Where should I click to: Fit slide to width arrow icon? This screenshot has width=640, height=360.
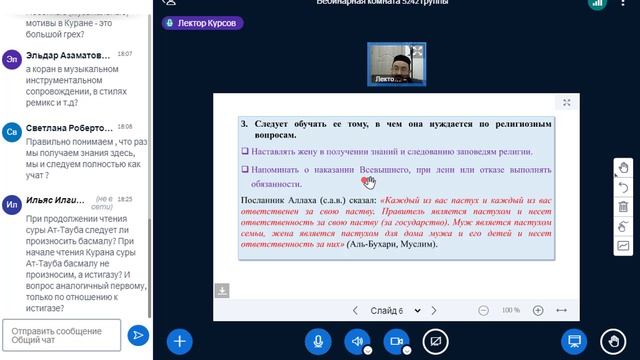tap(562, 311)
